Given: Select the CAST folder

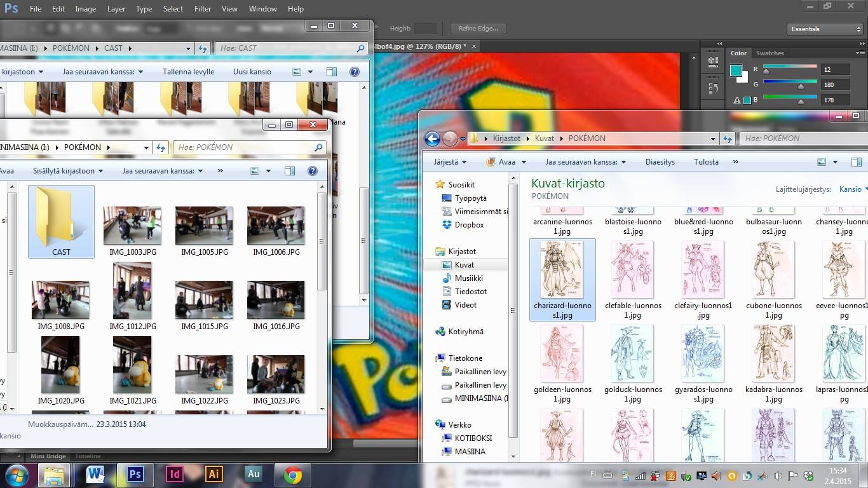Looking at the screenshot, I should pyautogui.click(x=61, y=222).
